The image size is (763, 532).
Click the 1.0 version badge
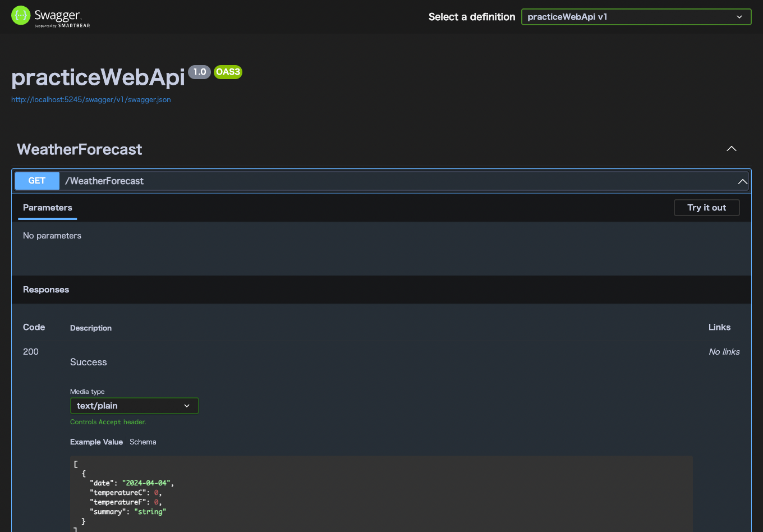point(199,72)
